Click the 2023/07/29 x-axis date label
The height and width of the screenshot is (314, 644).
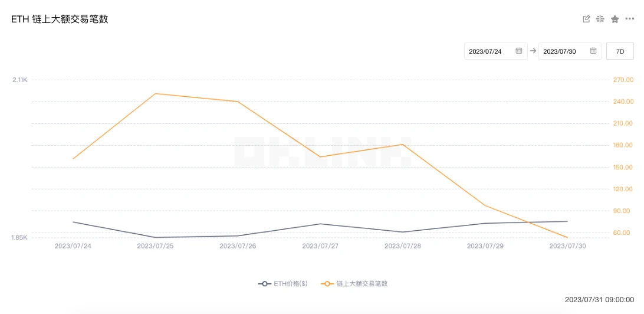click(485, 246)
